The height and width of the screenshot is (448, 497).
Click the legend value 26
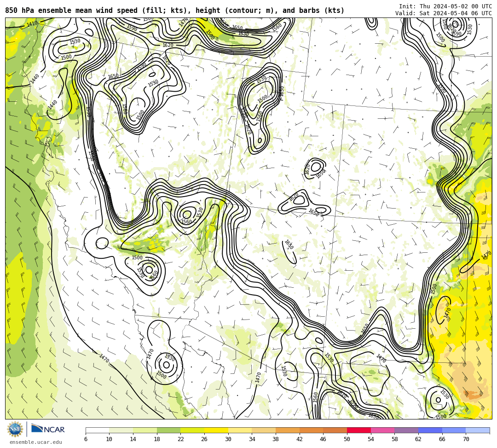(204, 439)
